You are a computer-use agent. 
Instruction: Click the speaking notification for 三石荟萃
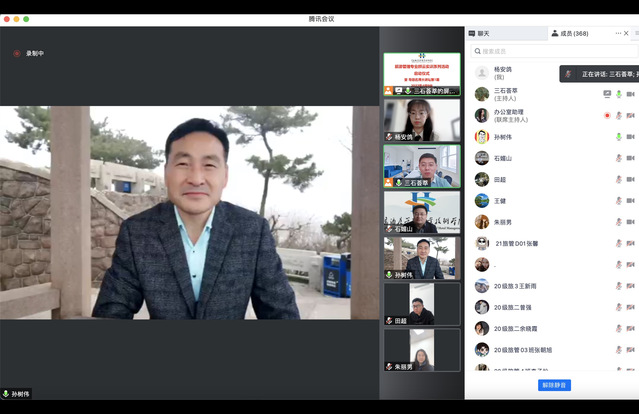coord(599,74)
